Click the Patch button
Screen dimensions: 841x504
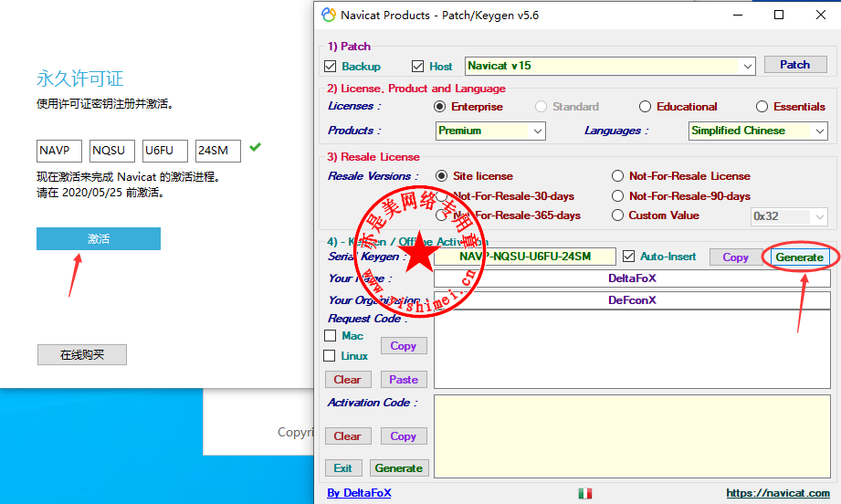(794, 64)
